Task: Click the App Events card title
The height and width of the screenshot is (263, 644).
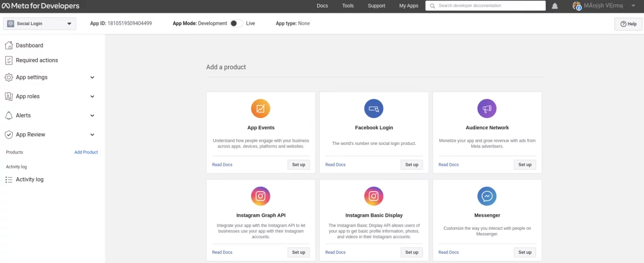Action: pyautogui.click(x=261, y=128)
